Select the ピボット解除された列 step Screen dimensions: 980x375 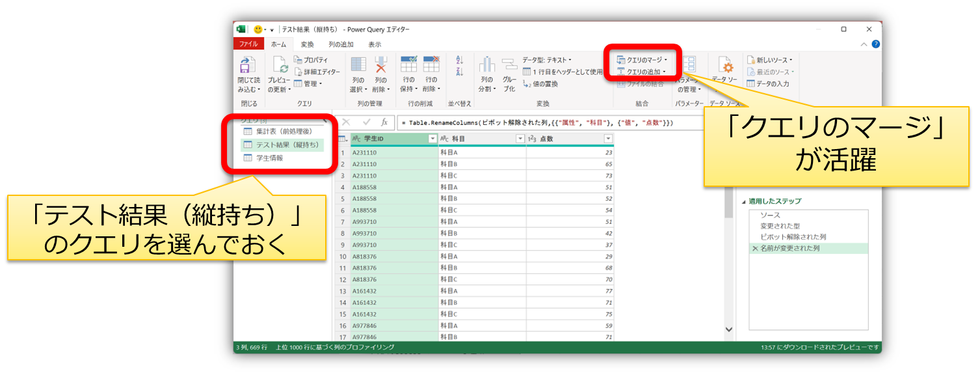coord(808,237)
